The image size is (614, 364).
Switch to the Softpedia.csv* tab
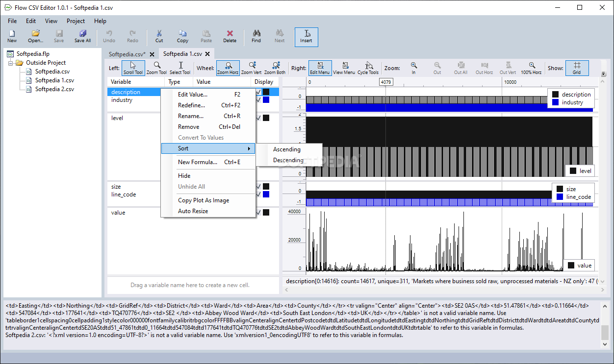[127, 54]
